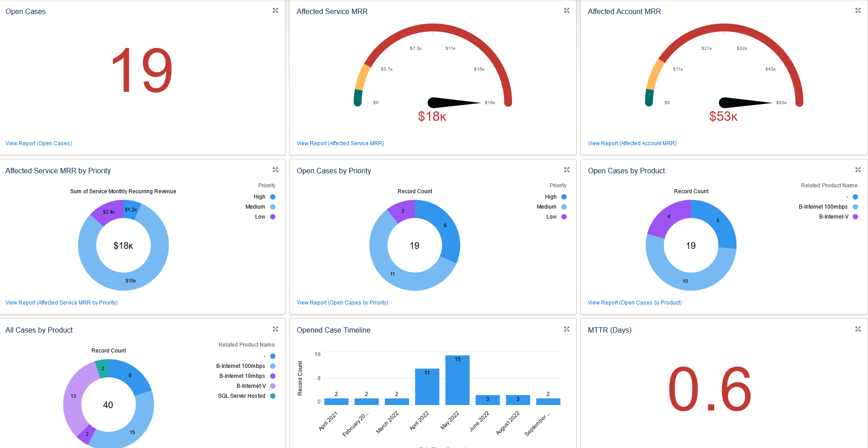Click the April 2022 bar showing 11

click(x=427, y=387)
